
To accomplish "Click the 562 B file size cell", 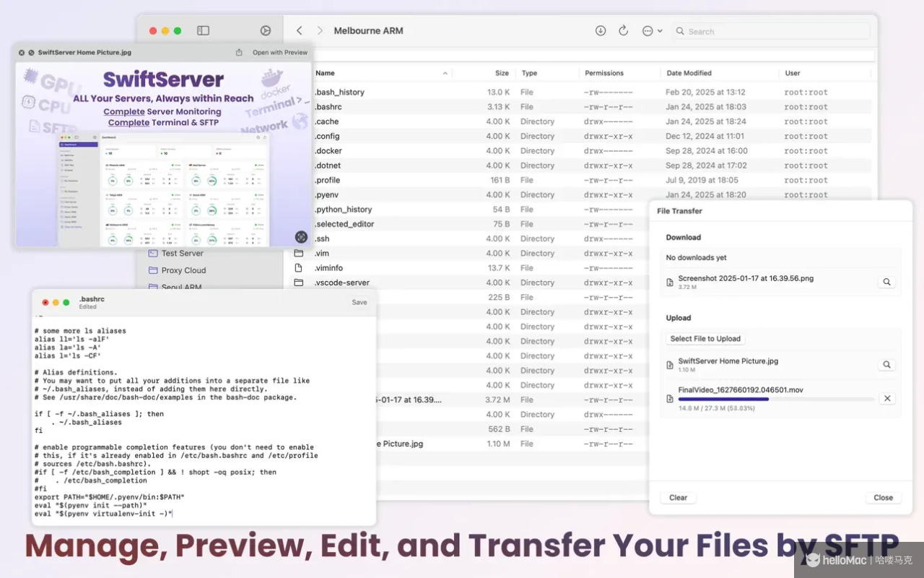I will tap(500, 429).
